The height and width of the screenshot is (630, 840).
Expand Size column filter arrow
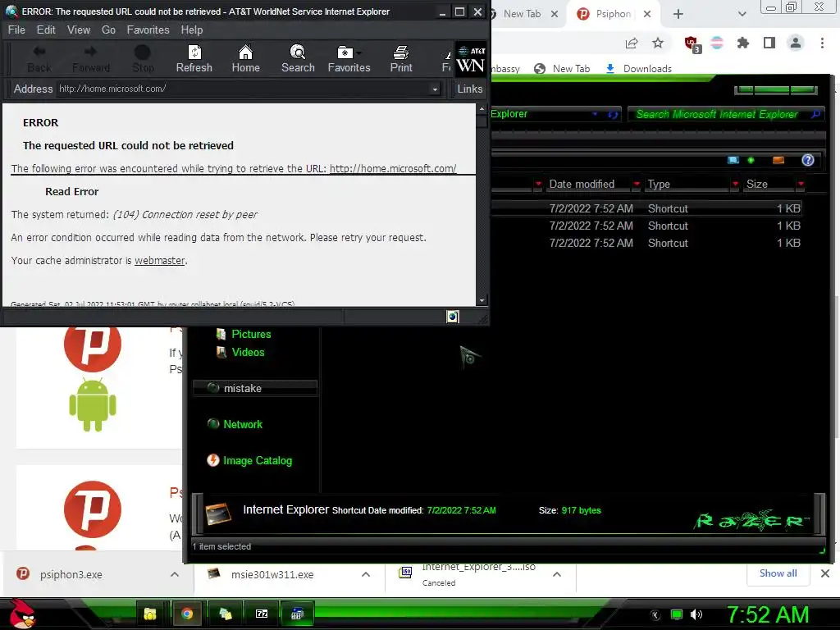[801, 184]
